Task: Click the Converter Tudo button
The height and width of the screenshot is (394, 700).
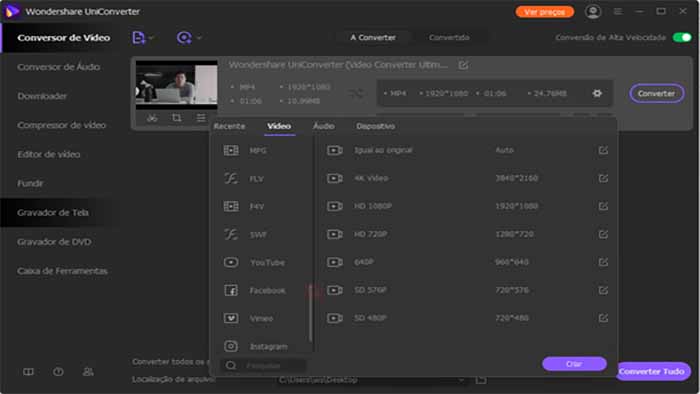Action: 652,371
